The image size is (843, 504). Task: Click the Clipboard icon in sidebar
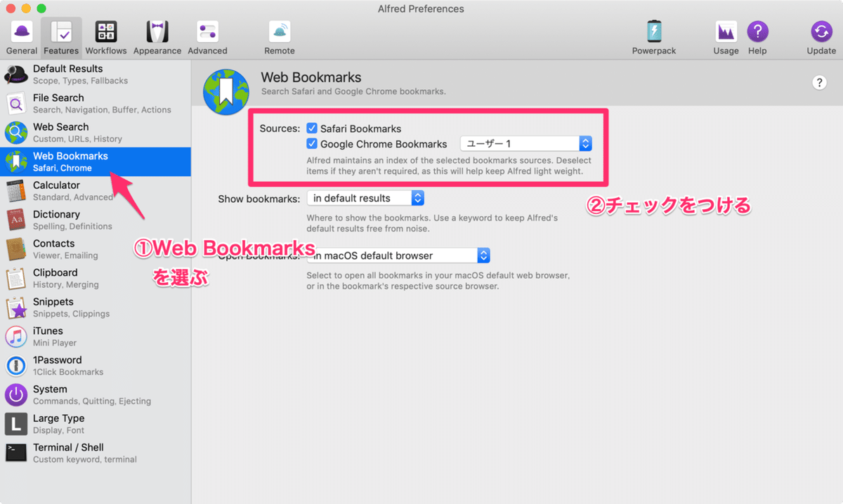click(16, 278)
